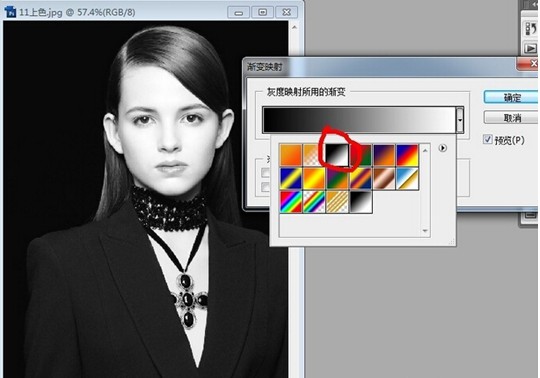
Task: Choose the solid orange gradient preset
Action: pos(291,155)
